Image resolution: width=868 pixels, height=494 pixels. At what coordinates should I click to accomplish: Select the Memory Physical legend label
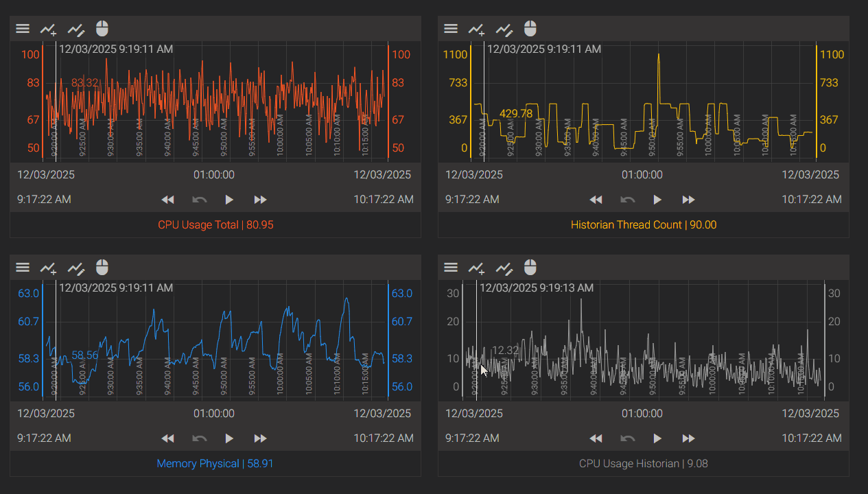[215, 464]
